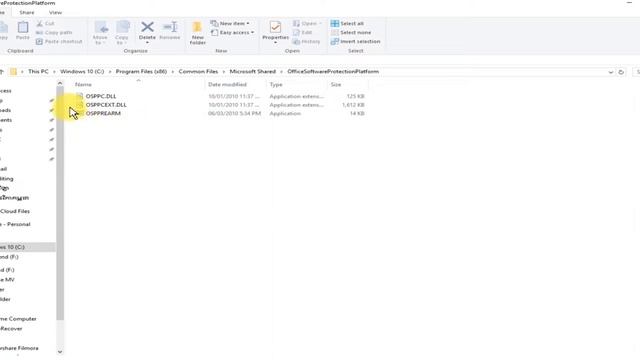Click Select none

pos(351,33)
